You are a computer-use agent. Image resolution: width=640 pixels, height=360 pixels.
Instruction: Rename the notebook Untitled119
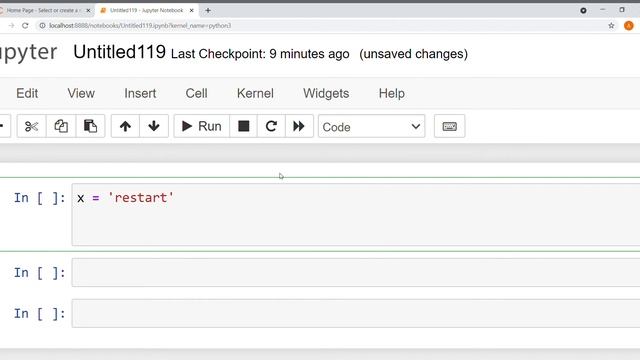[120, 52]
